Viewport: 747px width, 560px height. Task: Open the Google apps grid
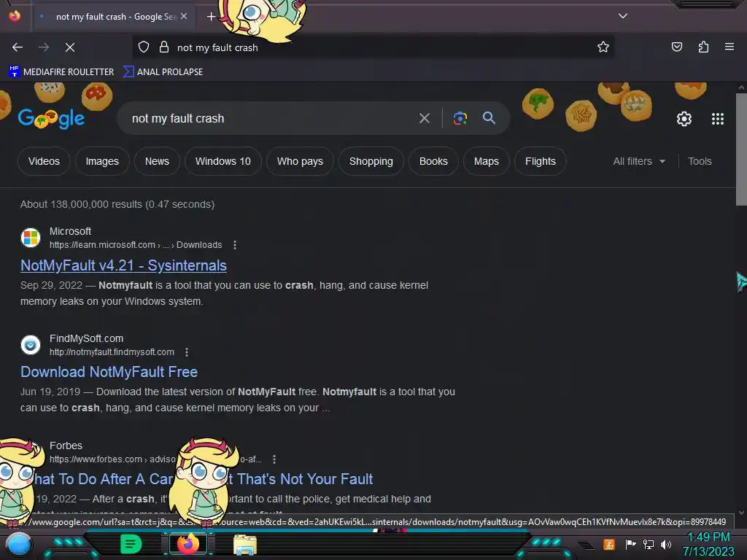click(718, 119)
